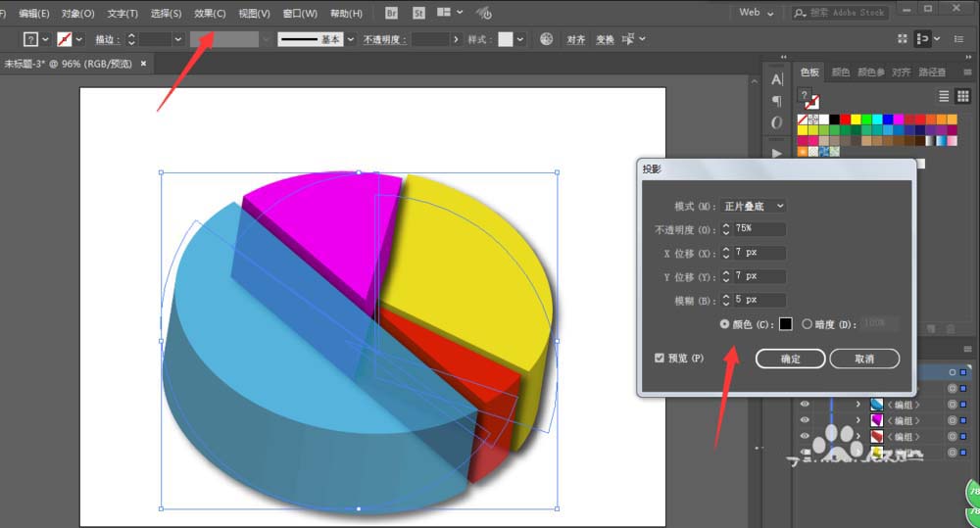Click 确定 to confirm drop shadow
The width and height of the screenshot is (980, 528).
[790, 359]
